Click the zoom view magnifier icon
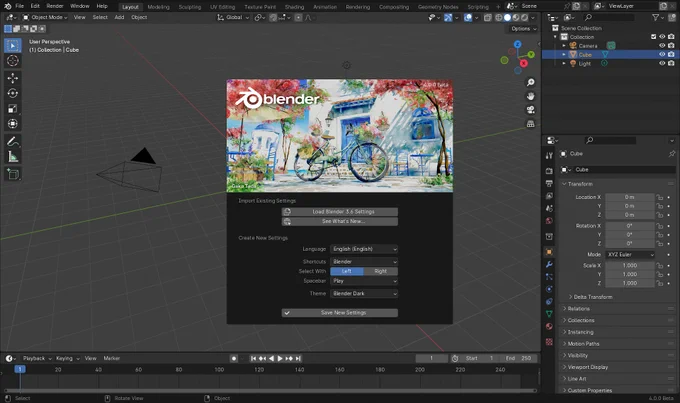Screen dimensions: 680x403 tap(530, 82)
